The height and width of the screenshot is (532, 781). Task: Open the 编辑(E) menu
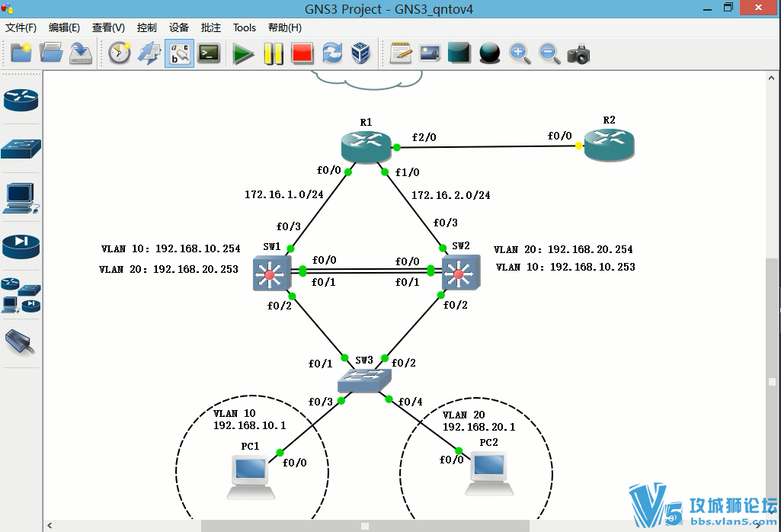tap(64, 28)
